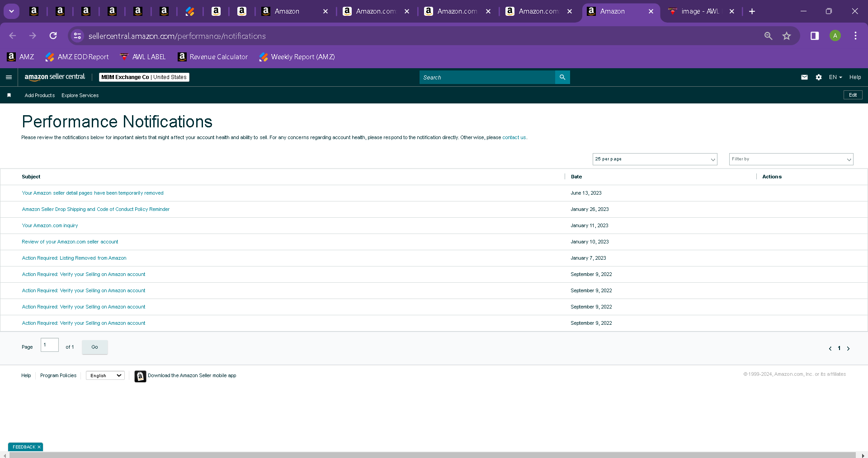Expand the 25 per page dropdown
This screenshot has height=458, width=868.
pos(655,159)
